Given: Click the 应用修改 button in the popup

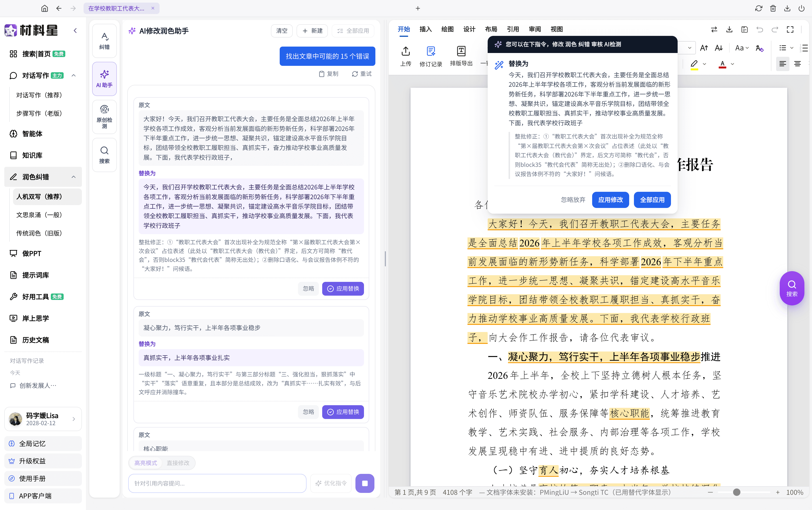Looking at the screenshot, I should (x=610, y=200).
